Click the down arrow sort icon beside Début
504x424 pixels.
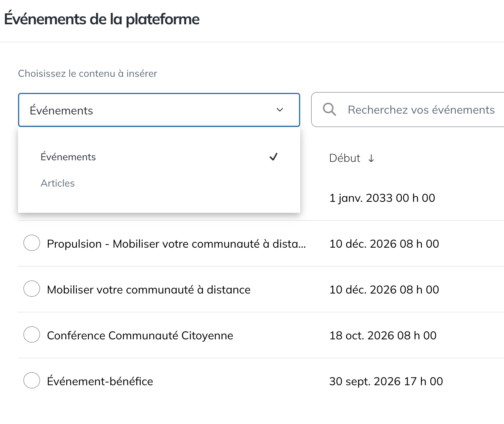click(371, 158)
